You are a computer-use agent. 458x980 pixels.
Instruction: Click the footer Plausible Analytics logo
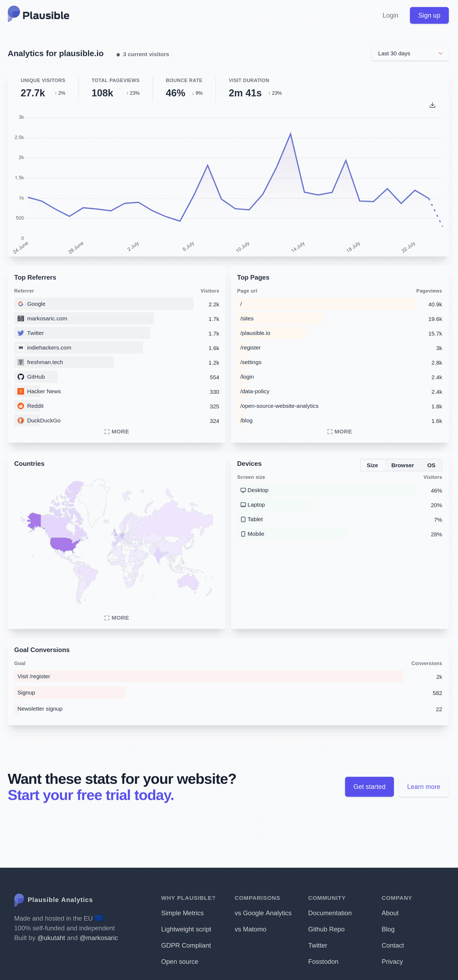[x=53, y=900]
